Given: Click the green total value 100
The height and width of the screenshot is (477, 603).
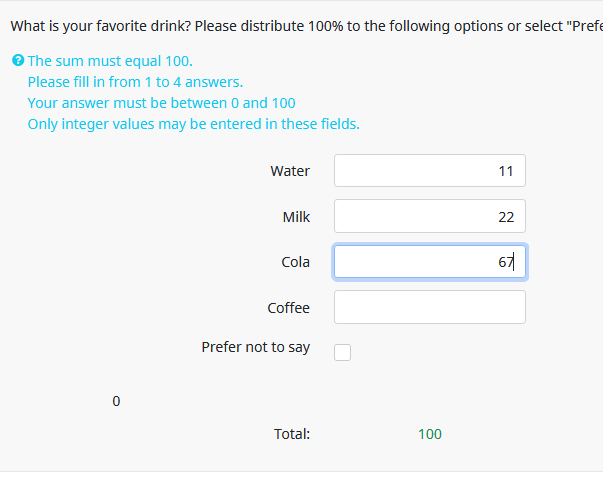Looking at the screenshot, I should click(430, 434).
